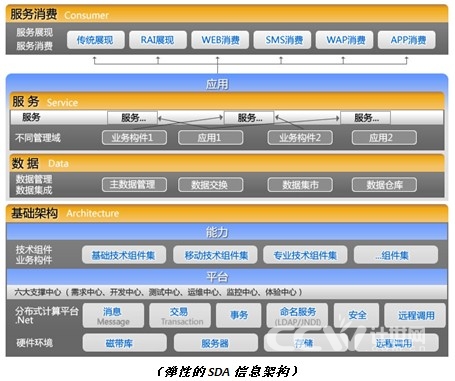Click the WAP消费 box

[345, 40]
